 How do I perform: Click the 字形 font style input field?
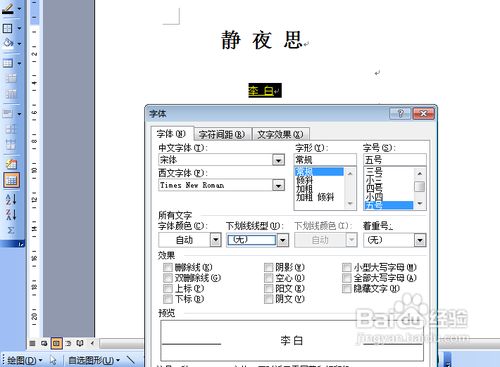click(325, 160)
